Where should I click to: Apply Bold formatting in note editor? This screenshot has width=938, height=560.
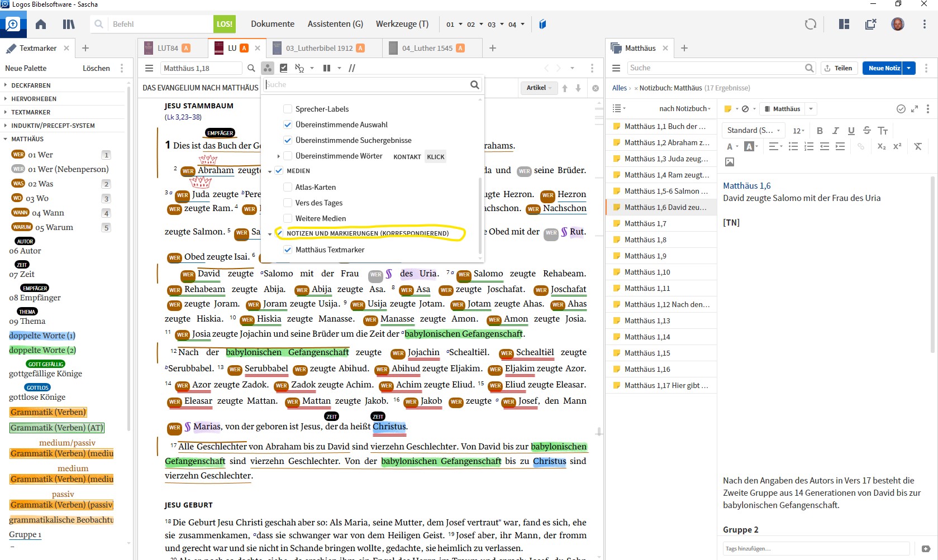(x=820, y=131)
